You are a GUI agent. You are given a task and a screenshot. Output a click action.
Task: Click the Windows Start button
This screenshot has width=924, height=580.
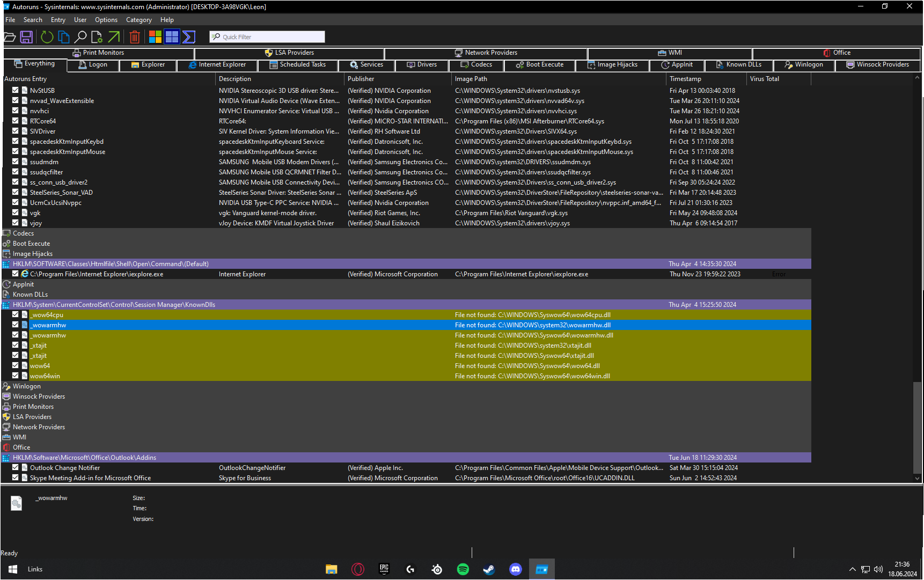point(13,569)
